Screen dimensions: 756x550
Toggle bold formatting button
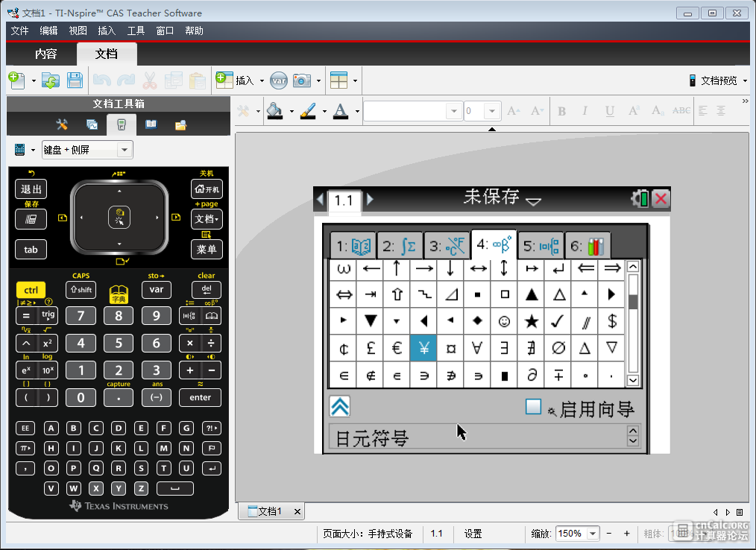pos(561,111)
